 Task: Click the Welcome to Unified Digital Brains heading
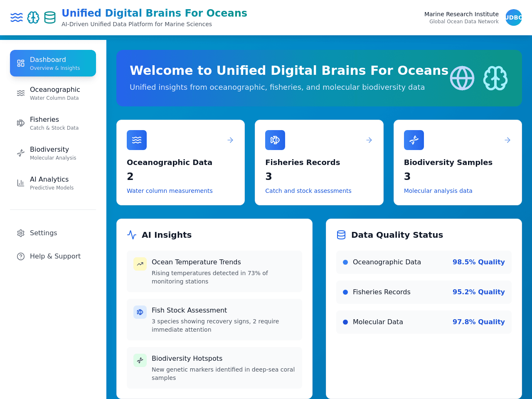pyautogui.click(x=289, y=71)
